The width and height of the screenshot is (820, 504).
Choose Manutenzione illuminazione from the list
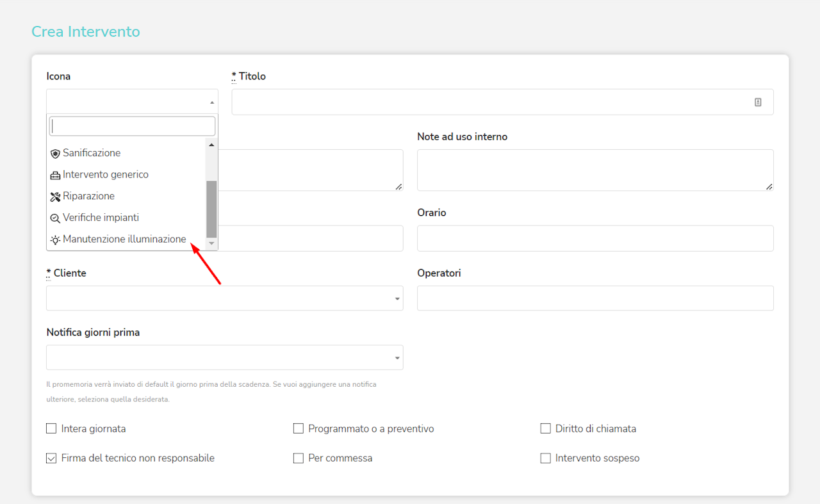tap(124, 240)
